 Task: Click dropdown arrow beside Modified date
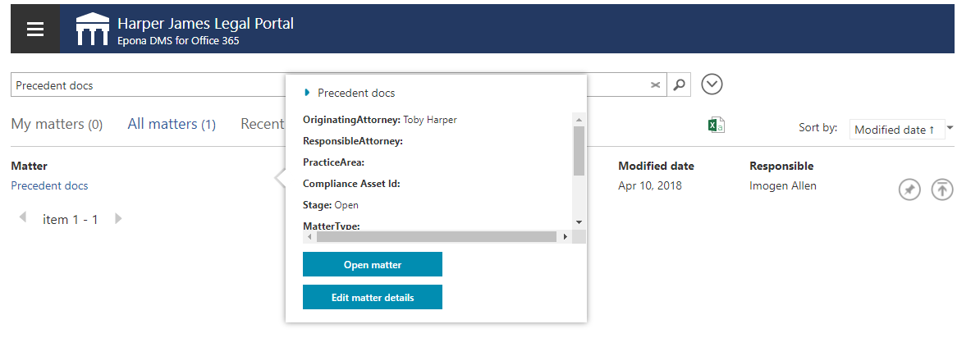[950, 128]
